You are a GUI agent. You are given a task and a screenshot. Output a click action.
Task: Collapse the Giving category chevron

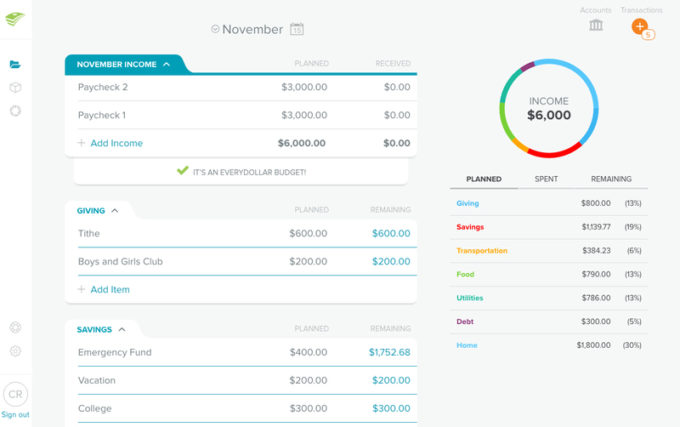(115, 211)
